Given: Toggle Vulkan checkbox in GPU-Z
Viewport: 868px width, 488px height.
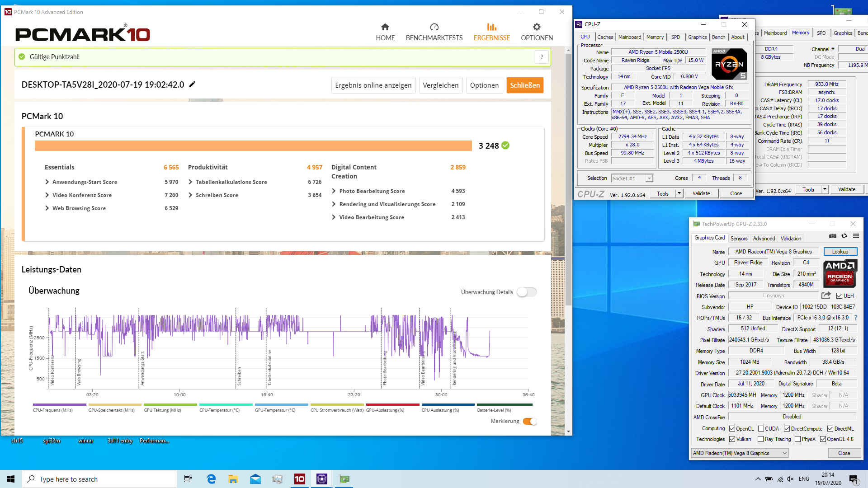Looking at the screenshot, I should tap(732, 439).
